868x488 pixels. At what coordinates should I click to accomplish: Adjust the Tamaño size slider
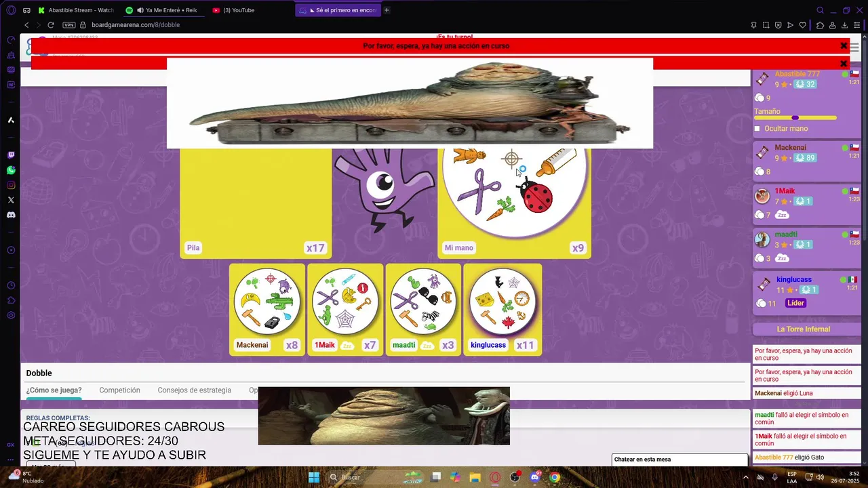tap(795, 118)
